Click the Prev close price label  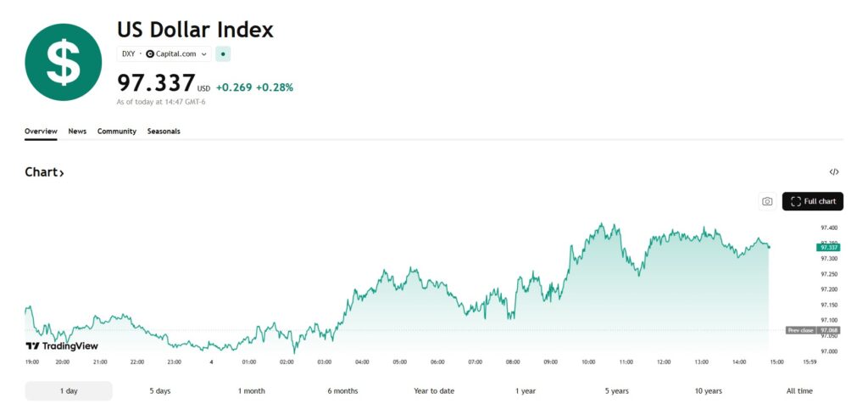tap(801, 330)
